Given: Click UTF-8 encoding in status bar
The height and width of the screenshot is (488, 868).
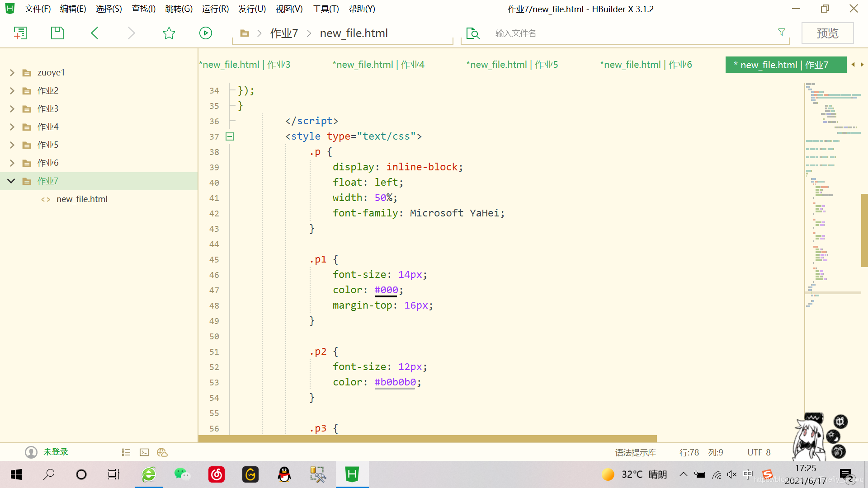Looking at the screenshot, I should point(759,452).
